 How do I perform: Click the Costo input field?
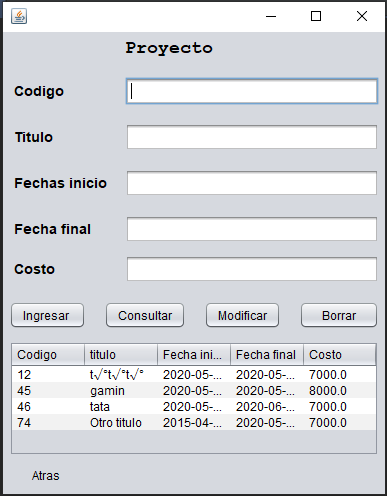pyautogui.click(x=252, y=269)
